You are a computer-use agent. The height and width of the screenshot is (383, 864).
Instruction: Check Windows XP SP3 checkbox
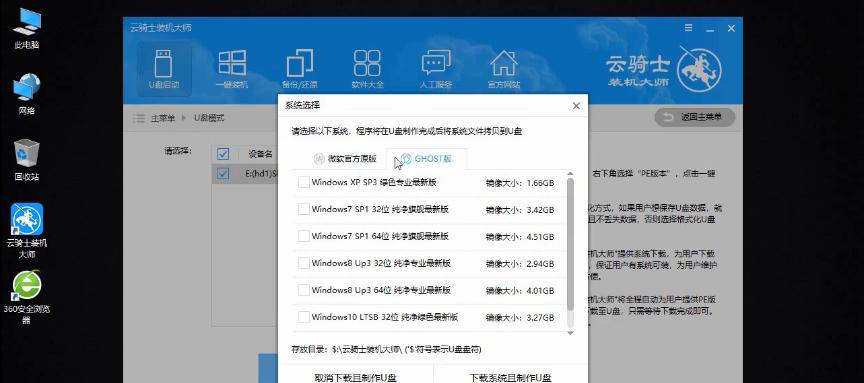(303, 182)
